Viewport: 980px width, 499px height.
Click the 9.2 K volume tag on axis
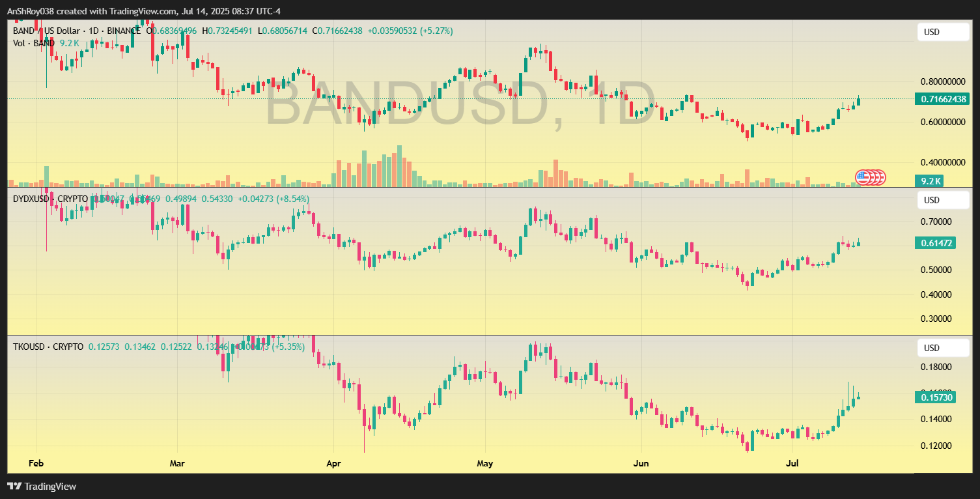(929, 181)
